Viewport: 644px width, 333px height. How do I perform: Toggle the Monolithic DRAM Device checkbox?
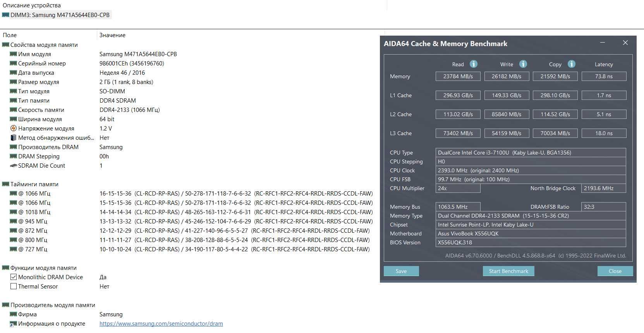tap(14, 277)
